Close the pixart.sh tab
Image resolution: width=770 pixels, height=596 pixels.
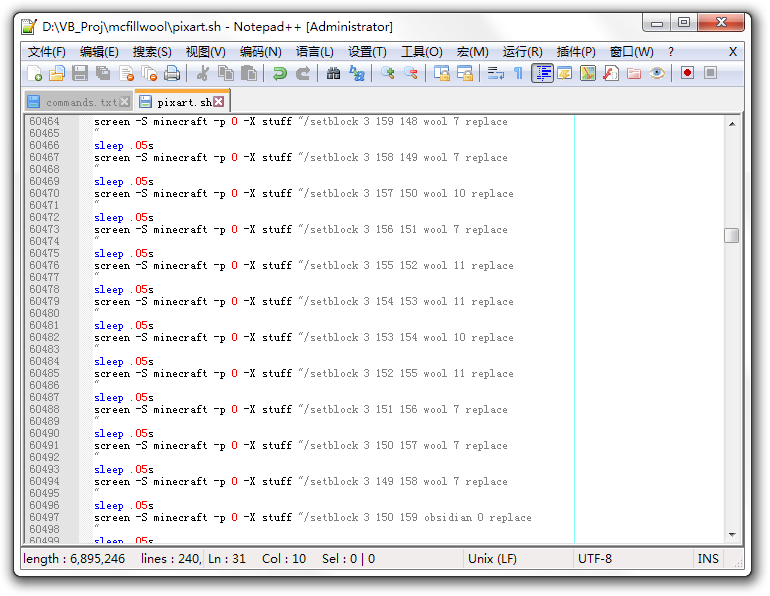click(219, 102)
